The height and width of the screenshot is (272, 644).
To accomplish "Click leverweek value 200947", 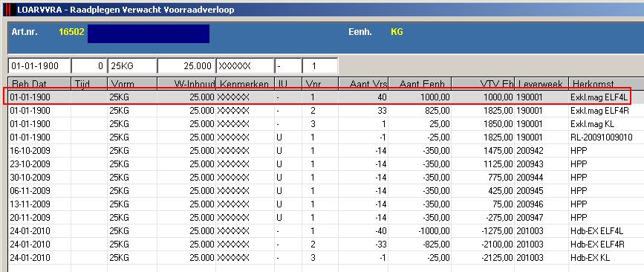I will (x=530, y=217).
